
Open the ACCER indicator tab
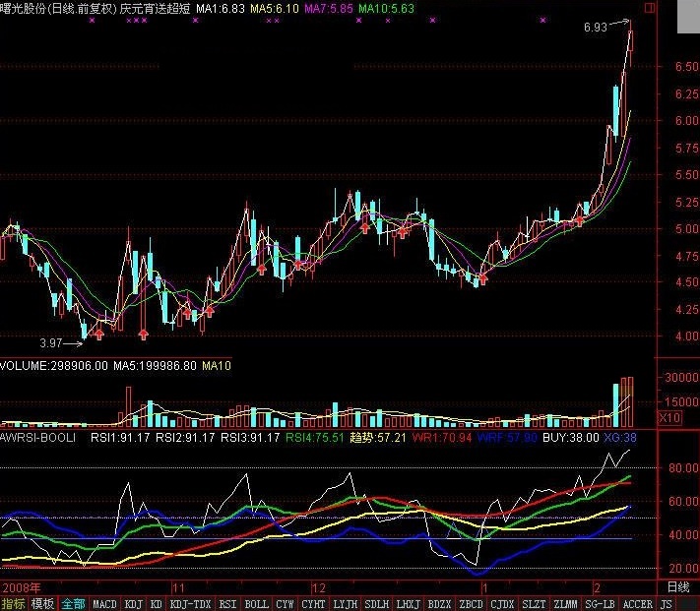point(638,604)
